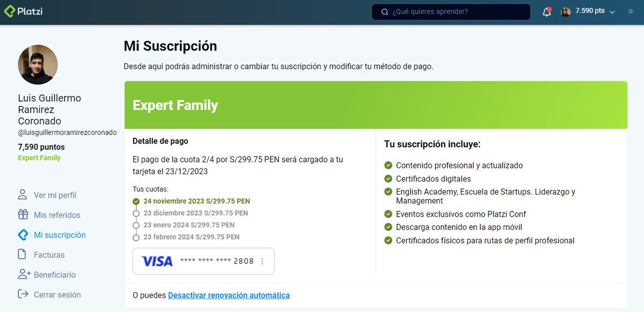The image size is (644, 312).
Task: Click the Mi Suscripción page title
Action: pos(170,46)
